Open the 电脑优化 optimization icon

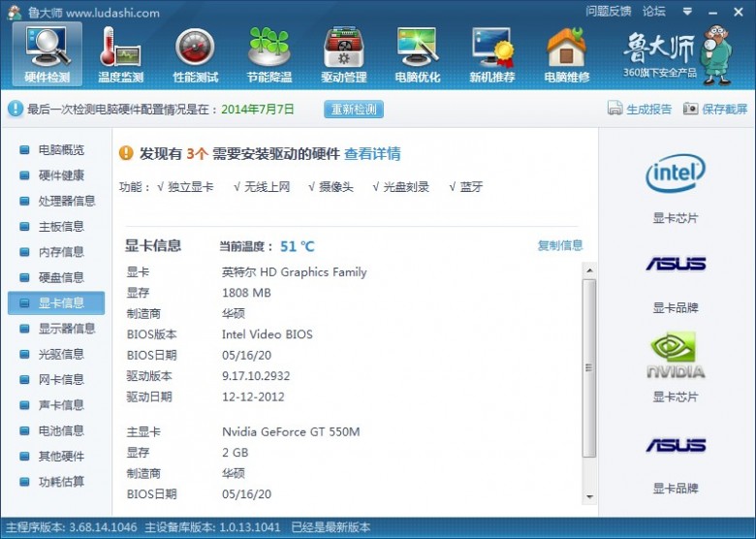click(x=418, y=54)
